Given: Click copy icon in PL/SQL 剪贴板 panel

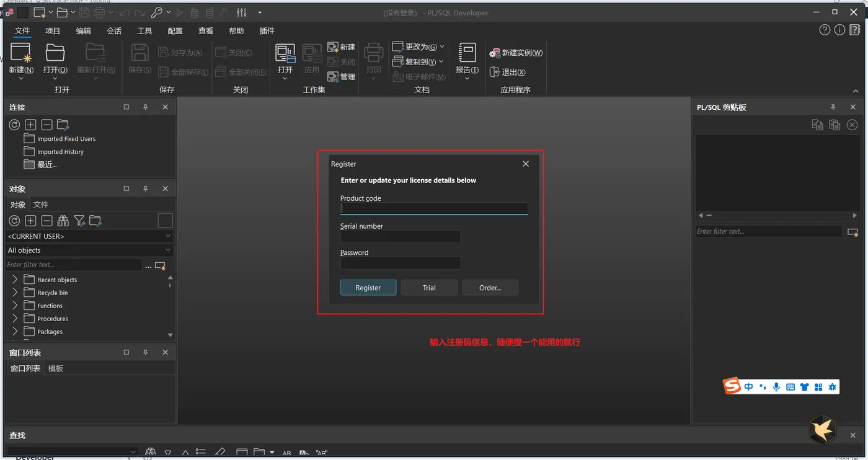Looking at the screenshot, I should pos(818,125).
